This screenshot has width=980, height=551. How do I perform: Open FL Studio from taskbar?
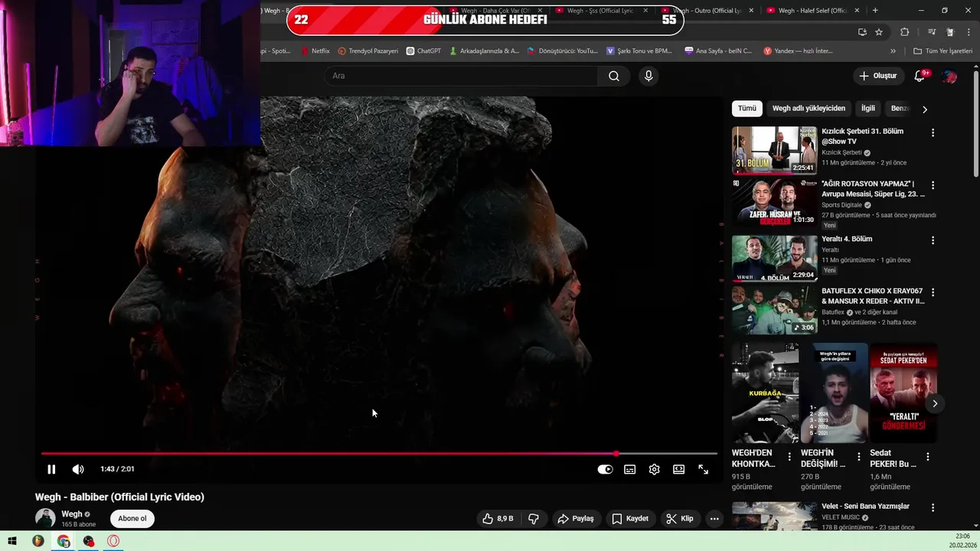[38, 541]
